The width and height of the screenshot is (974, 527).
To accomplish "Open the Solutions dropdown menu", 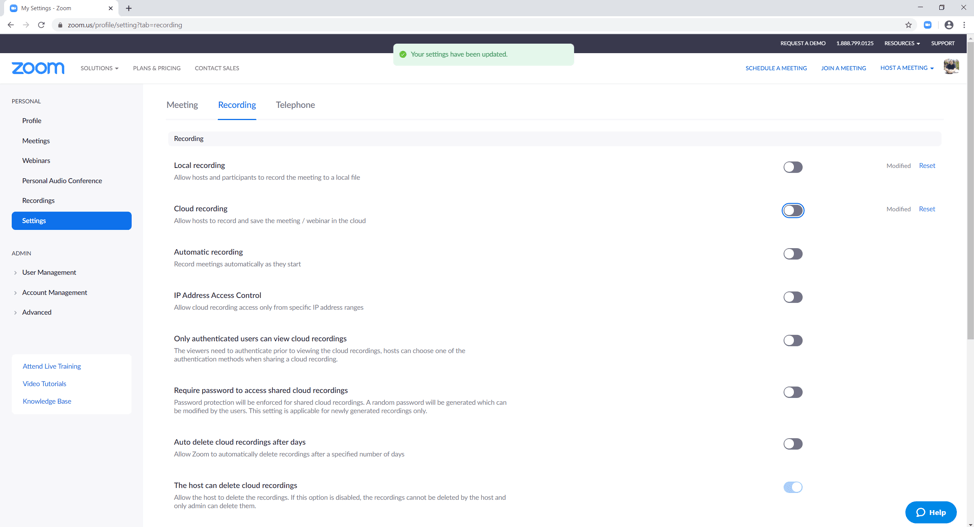I will (x=99, y=68).
